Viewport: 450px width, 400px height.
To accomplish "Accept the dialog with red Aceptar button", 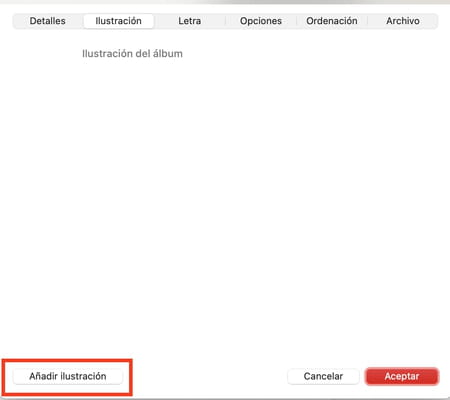I will (402, 376).
